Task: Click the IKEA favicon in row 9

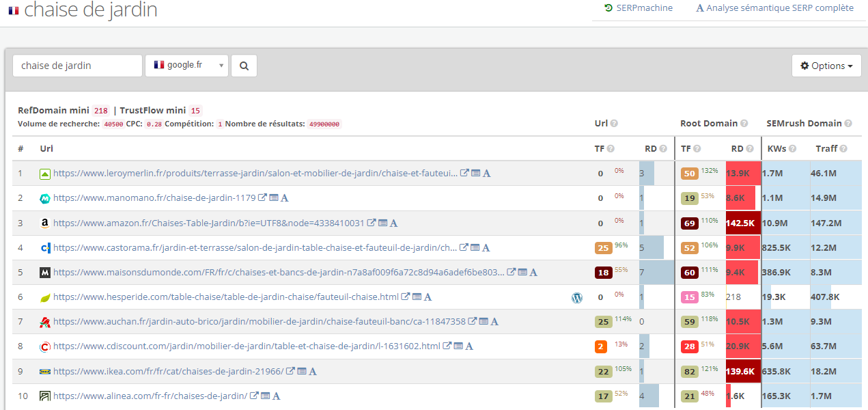Action: click(45, 371)
